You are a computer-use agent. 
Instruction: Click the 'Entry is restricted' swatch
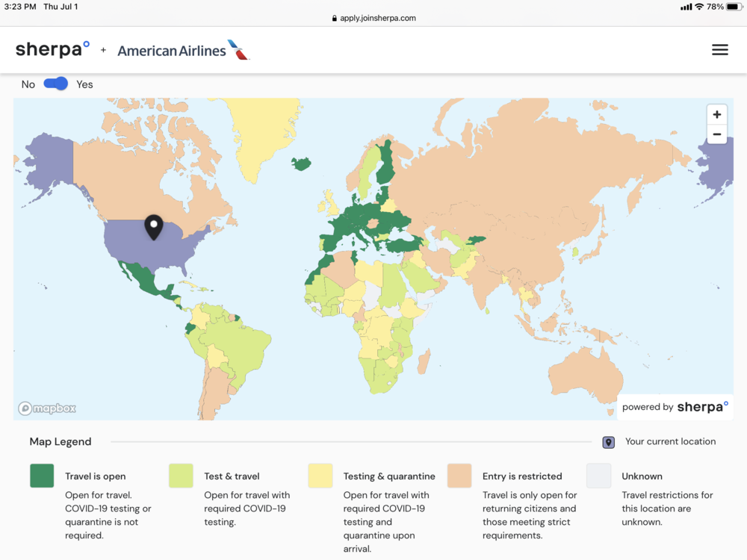(x=459, y=476)
